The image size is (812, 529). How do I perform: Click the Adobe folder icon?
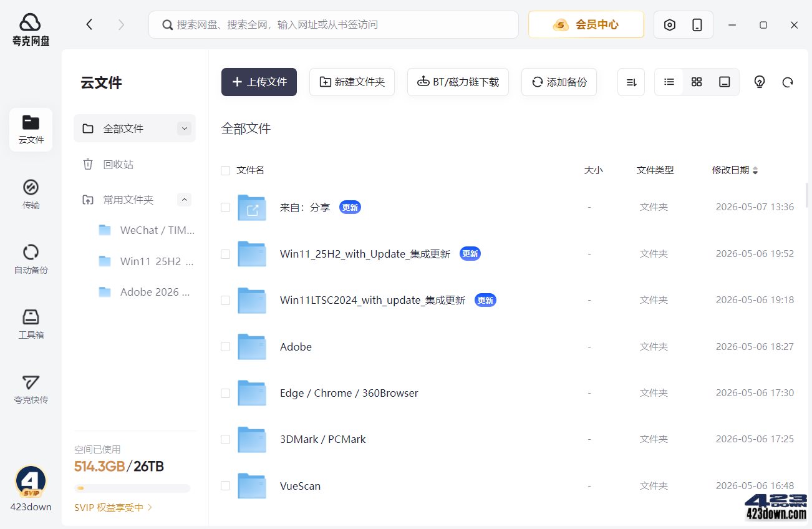[252, 347]
